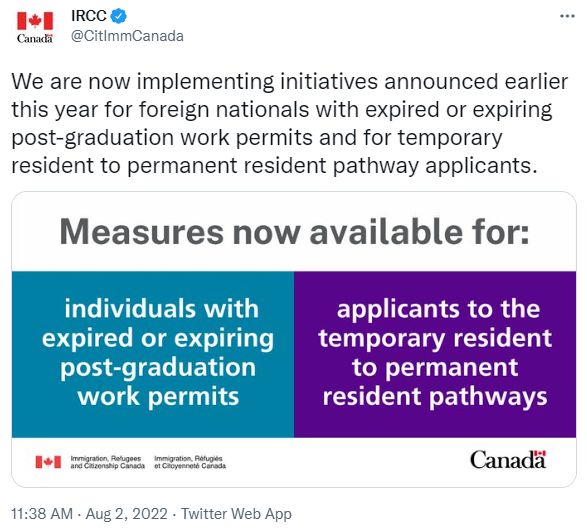Click the Immigration, Refugees and Citizenship Canada text
Image resolution: width=587 pixels, height=528 pixels.
coord(107,462)
